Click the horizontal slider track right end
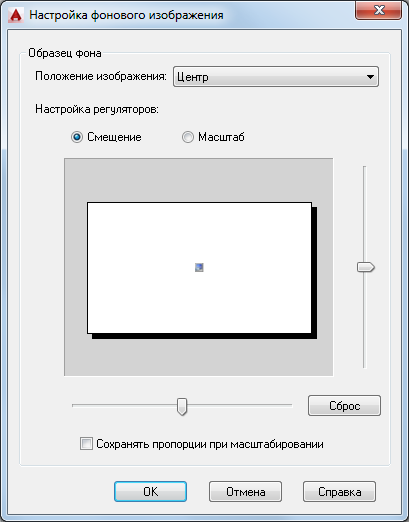This screenshot has width=409, height=522. pyautogui.click(x=289, y=405)
